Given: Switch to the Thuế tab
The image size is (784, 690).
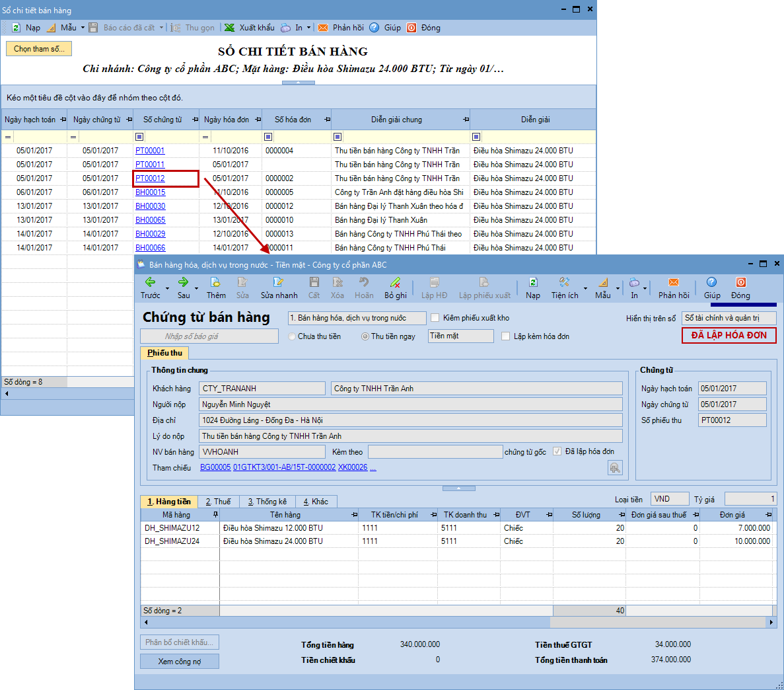Looking at the screenshot, I should point(218,502).
